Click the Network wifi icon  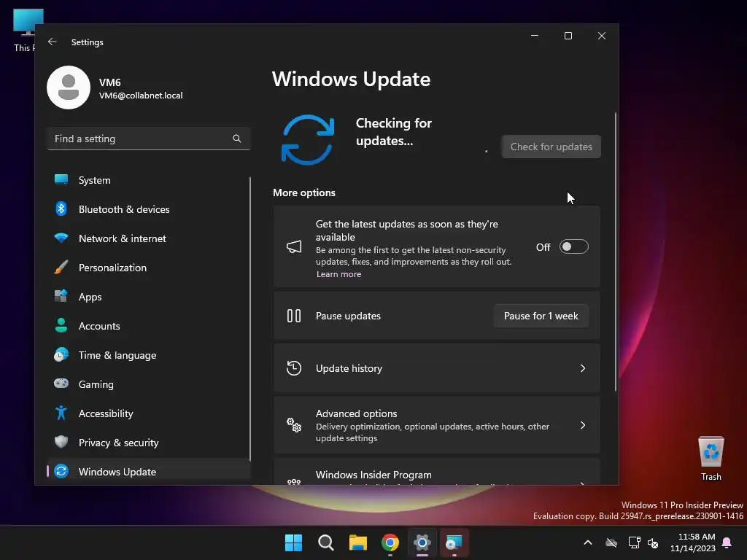(61, 238)
